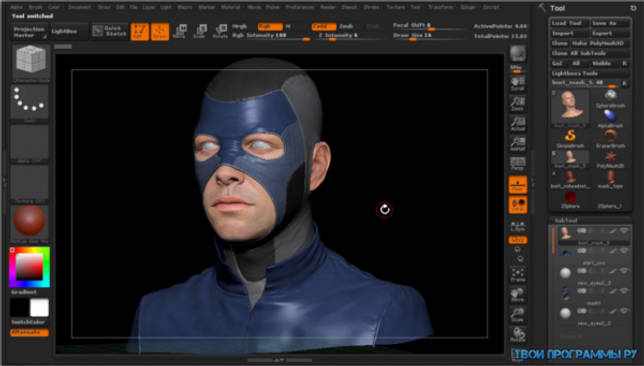Select the Move transform in top shelf

click(x=180, y=32)
